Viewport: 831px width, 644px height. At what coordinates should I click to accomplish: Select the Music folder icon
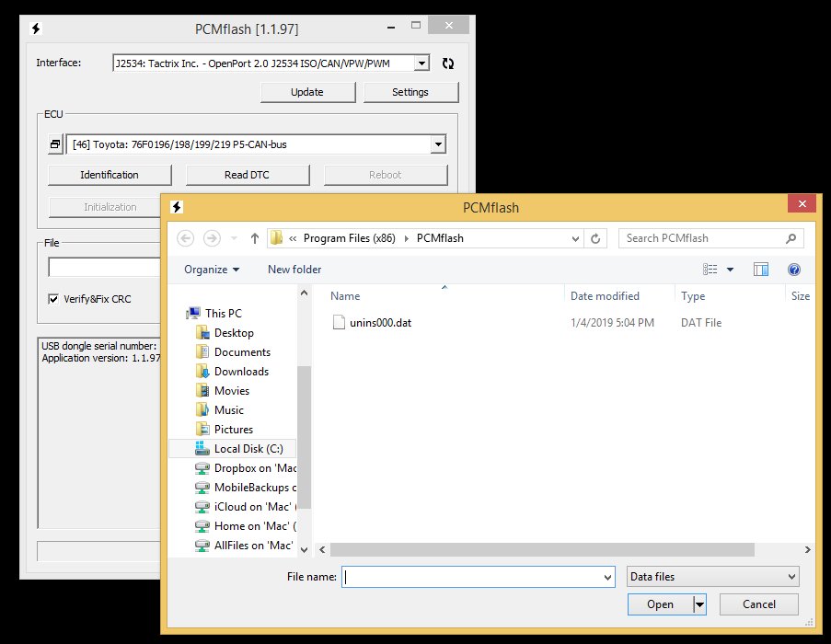[202, 410]
